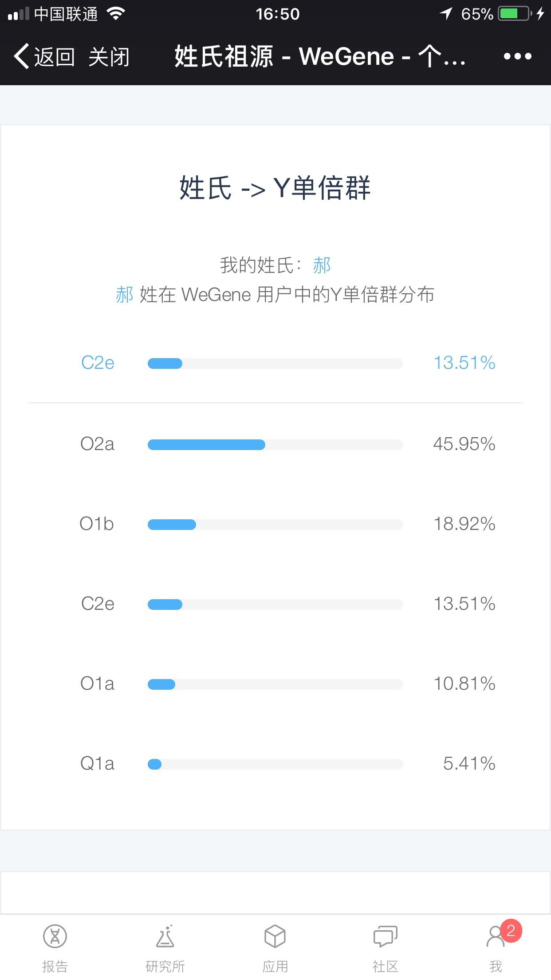This screenshot has width=551, height=980.
Task: Tap the 返回 back text button
Action: [x=54, y=57]
